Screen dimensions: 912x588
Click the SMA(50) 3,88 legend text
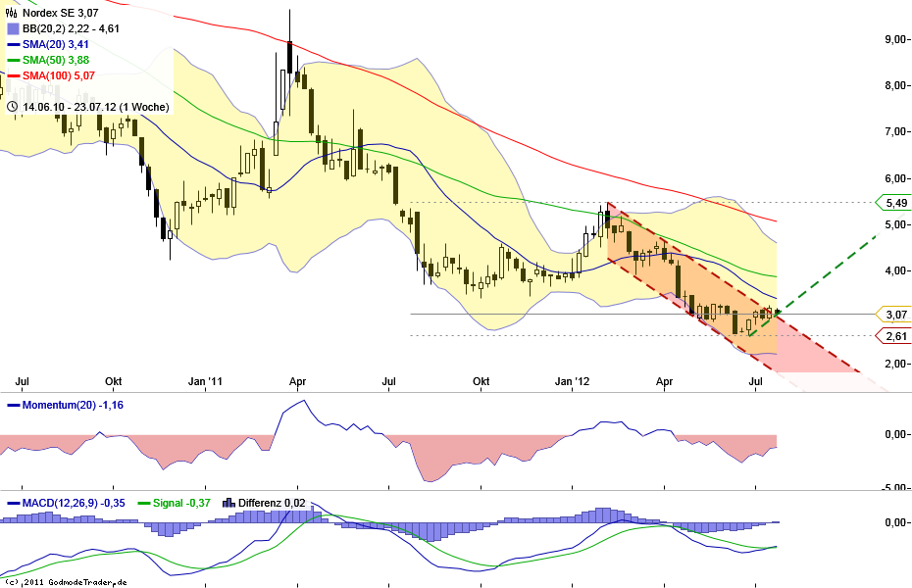click(x=56, y=60)
